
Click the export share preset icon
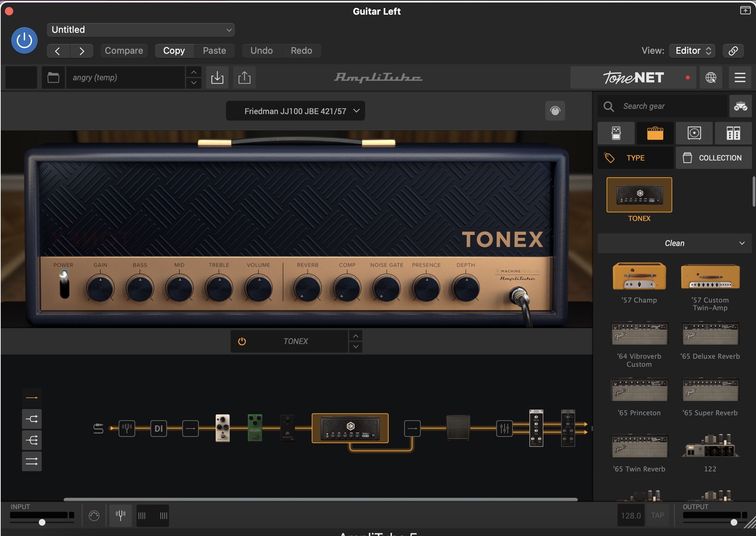tap(244, 77)
